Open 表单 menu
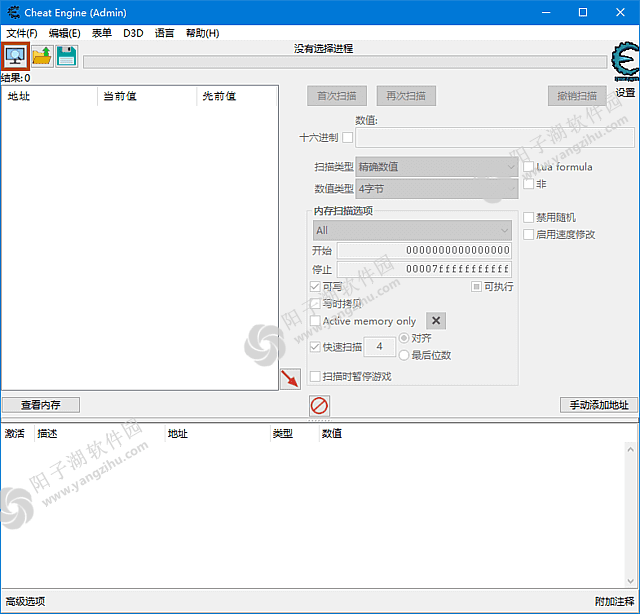Viewport: 640px width, 614px height. (102, 33)
